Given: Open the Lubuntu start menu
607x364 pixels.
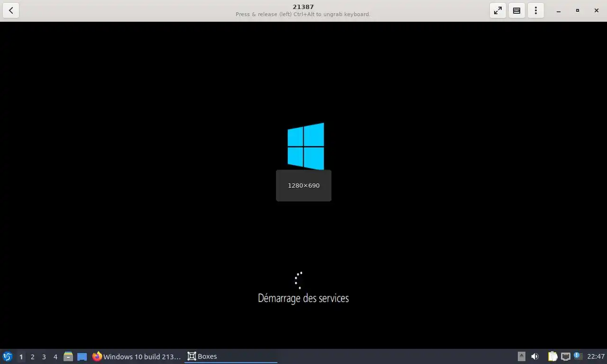Looking at the screenshot, I should (x=7, y=356).
